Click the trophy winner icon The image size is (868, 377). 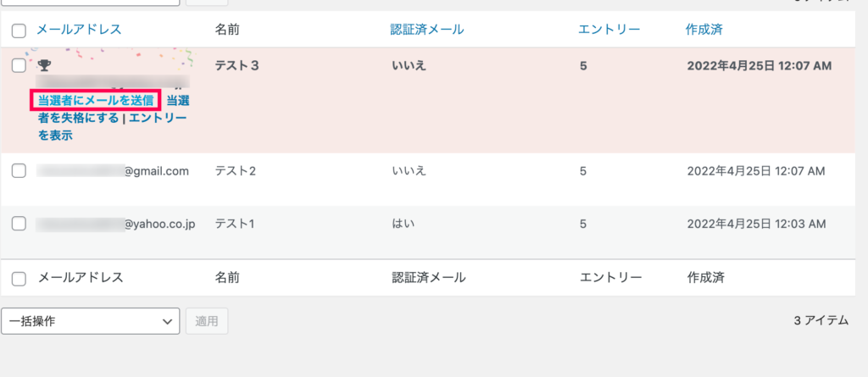[x=44, y=66]
